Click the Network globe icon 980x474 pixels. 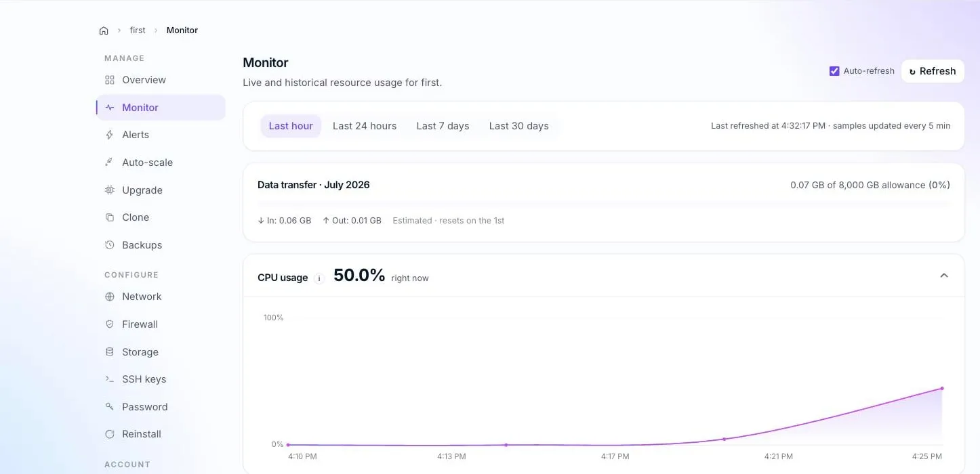110,297
